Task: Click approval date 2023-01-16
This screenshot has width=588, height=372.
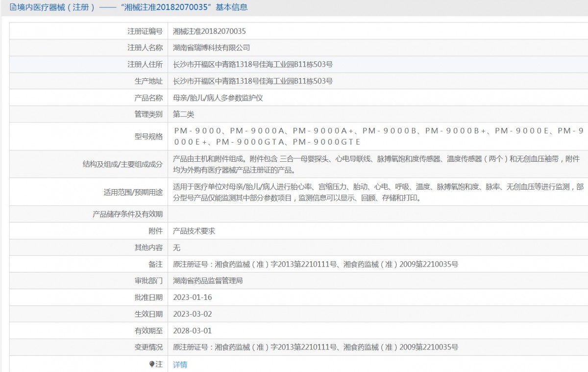Action: click(193, 298)
